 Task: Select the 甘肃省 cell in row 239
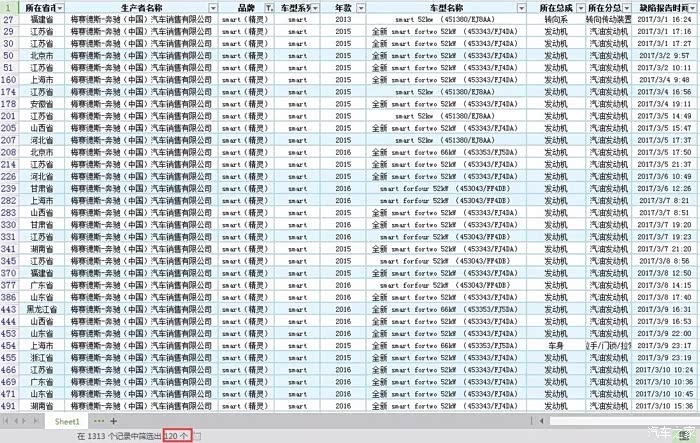click(42, 188)
